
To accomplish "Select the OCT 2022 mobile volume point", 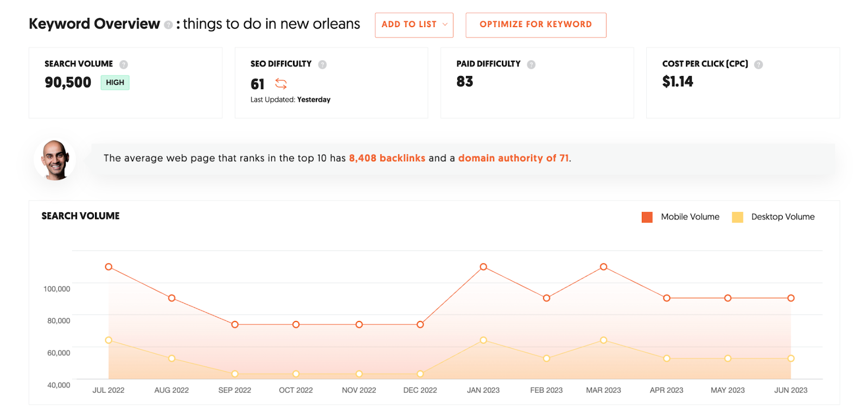I will pos(296,325).
